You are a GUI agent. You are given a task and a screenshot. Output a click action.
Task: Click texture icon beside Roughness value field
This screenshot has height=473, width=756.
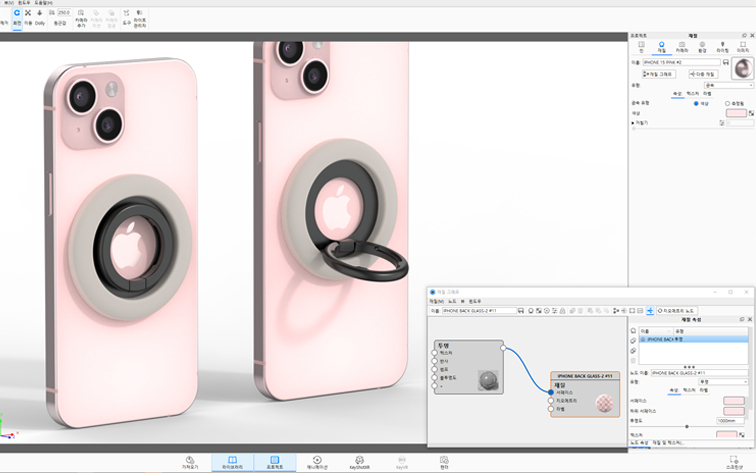tap(722, 123)
